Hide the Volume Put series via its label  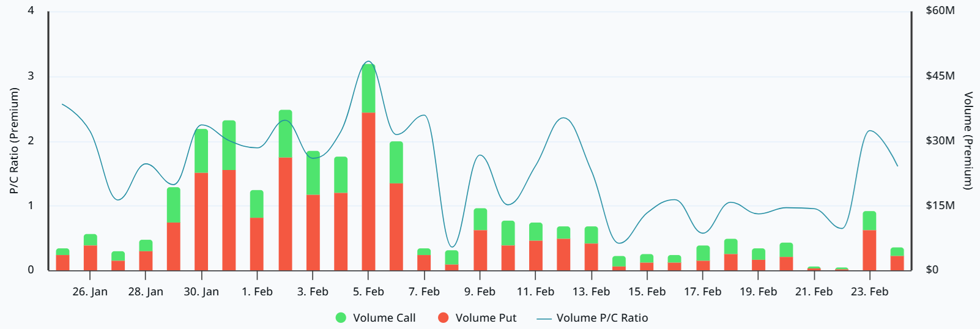pyautogui.click(x=486, y=318)
